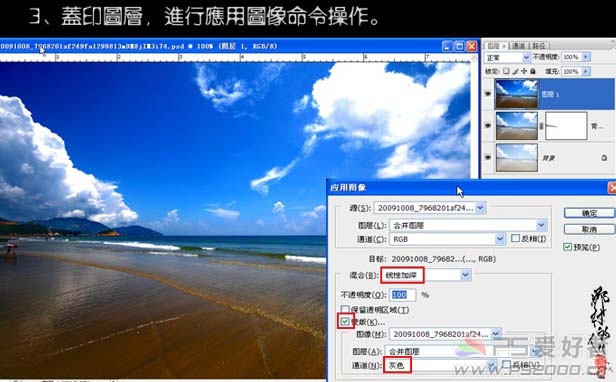The image size is (616, 382).
Task: Toggle lock all padlock icon
Action: (x=532, y=71)
